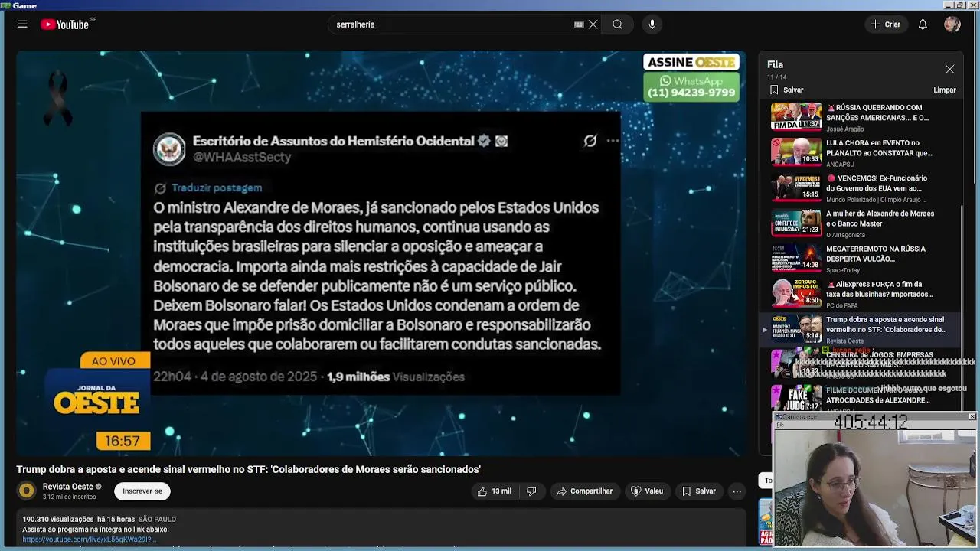Like the video with thumbs-up 13 mil
This screenshot has width=980, height=551.
(494, 491)
